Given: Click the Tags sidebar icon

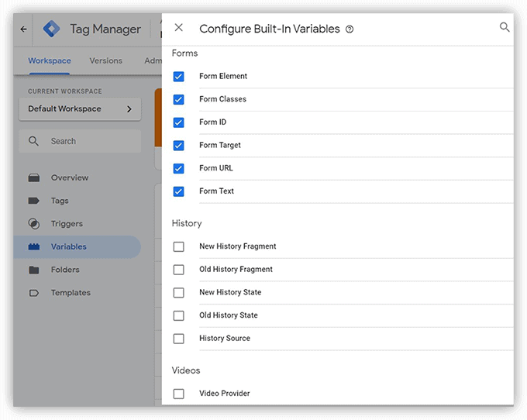Looking at the screenshot, I should click(34, 201).
